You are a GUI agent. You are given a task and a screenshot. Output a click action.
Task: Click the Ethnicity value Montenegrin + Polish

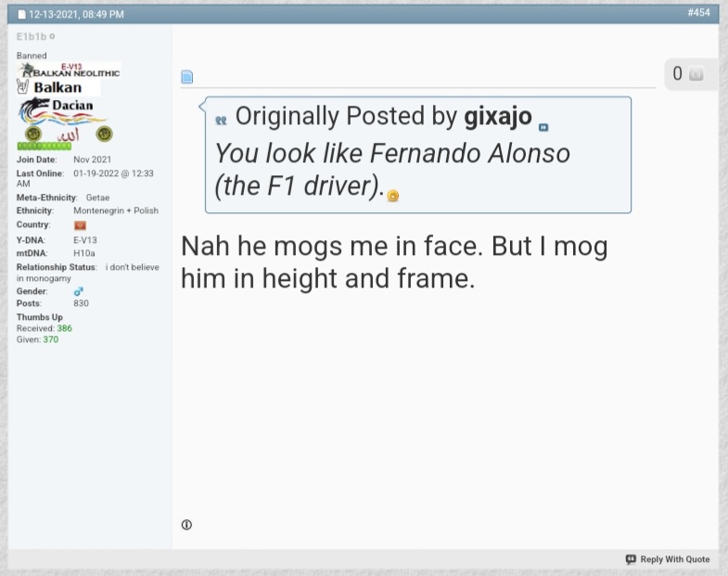pyautogui.click(x=116, y=211)
